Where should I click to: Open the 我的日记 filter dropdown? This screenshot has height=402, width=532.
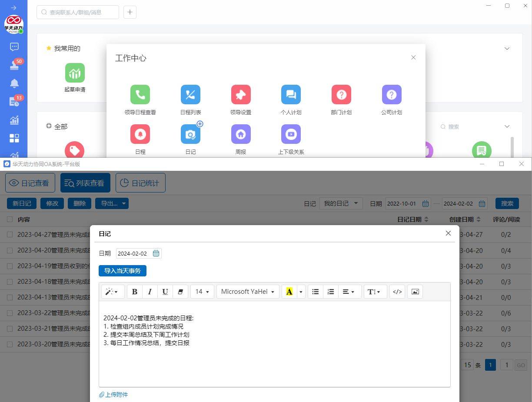pos(341,203)
